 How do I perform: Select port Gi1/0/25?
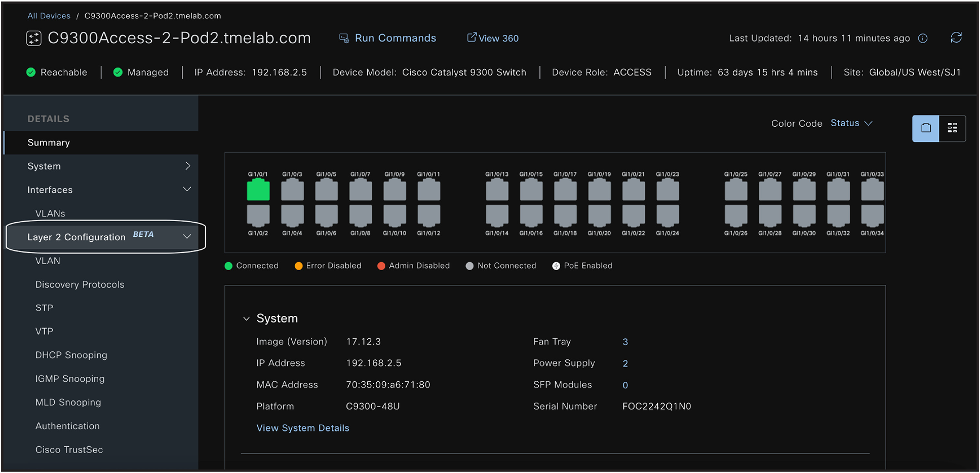[736, 190]
